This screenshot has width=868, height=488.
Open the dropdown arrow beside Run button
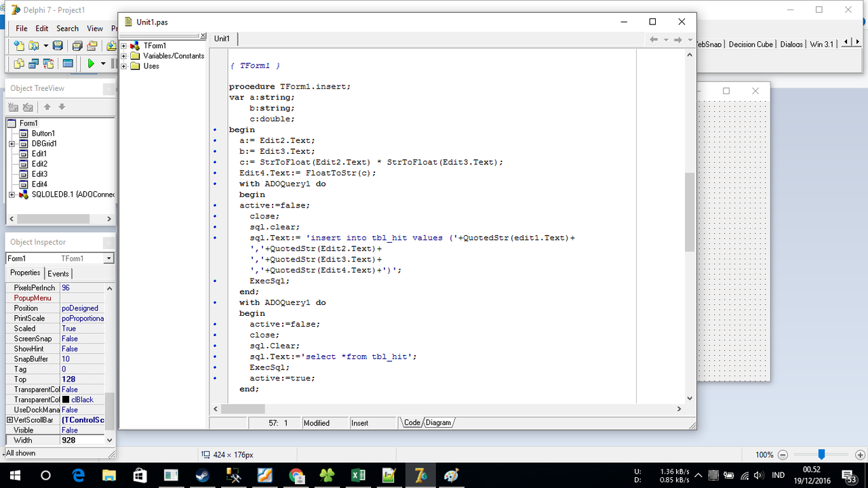pos(103,64)
